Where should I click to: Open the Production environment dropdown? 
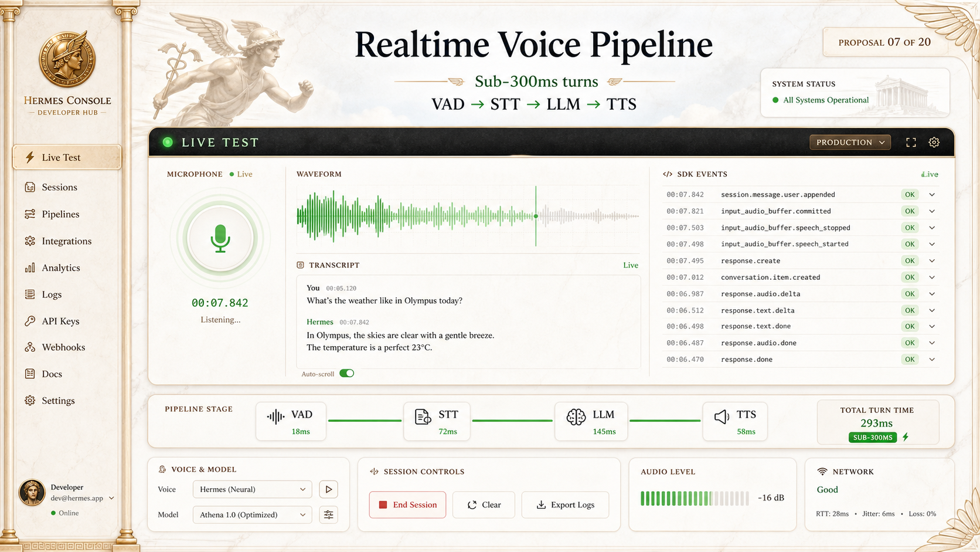850,143
